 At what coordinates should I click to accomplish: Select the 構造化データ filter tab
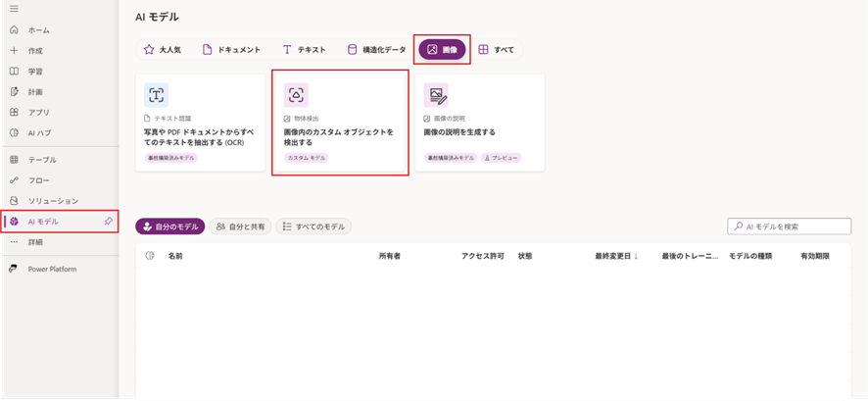pos(376,50)
